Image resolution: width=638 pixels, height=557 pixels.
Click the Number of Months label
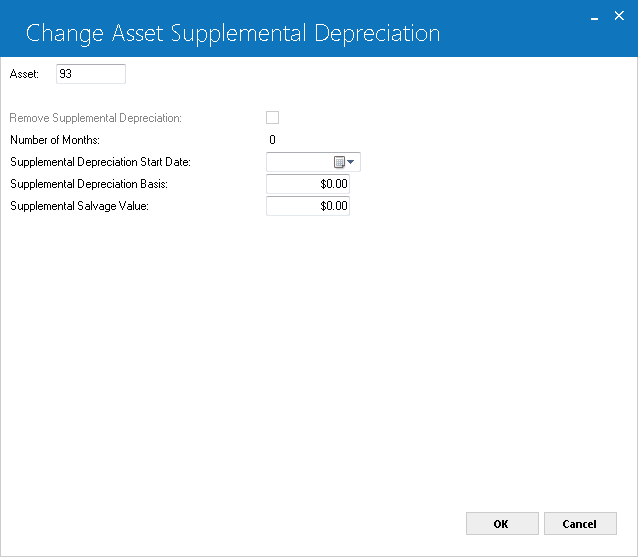pyautogui.click(x=55, y=140)
